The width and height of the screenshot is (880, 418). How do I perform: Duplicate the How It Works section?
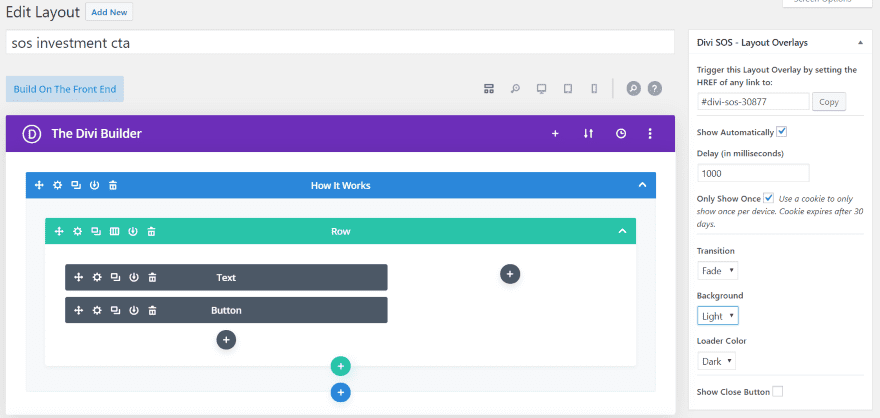point(76,185)
